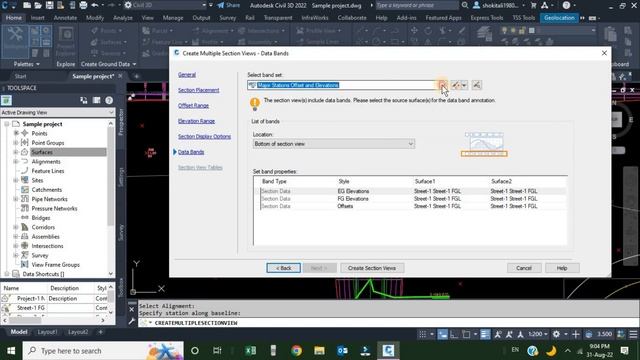This screenshot has width=640, height=360.
Task: Open Chrome from the Windows taskbar
Action: point(297,351)
